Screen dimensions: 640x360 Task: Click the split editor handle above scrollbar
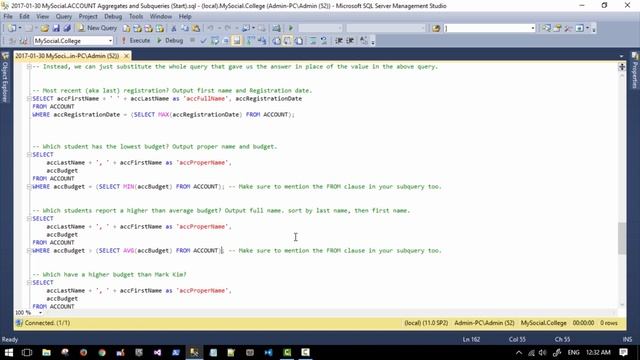click(622, 67)
